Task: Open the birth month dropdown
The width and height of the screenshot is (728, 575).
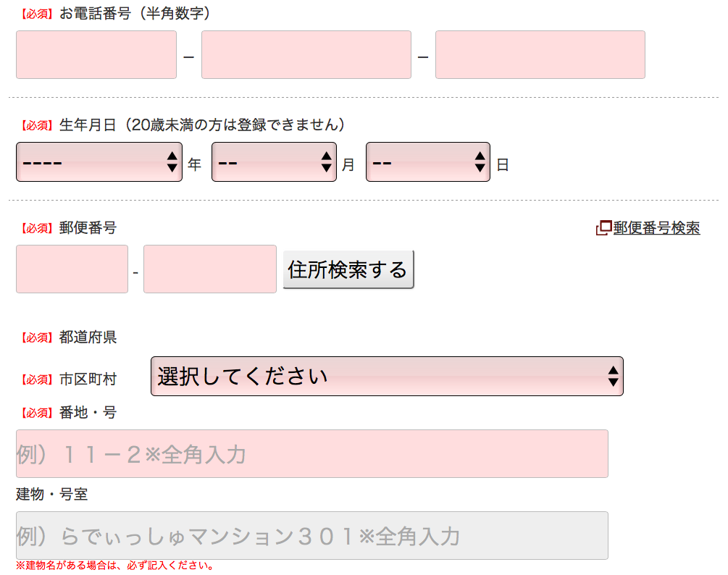Action: (x=274, y=162)
